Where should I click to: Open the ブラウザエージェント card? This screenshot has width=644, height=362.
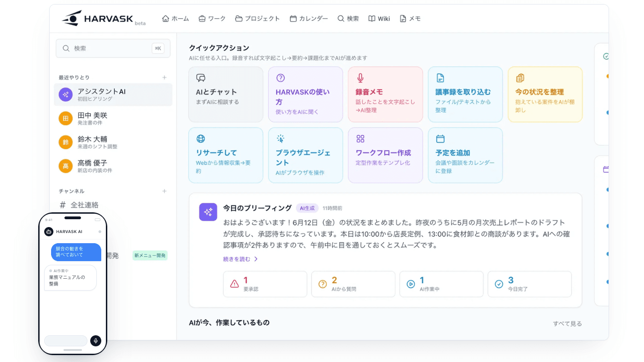tap(306, 155)
